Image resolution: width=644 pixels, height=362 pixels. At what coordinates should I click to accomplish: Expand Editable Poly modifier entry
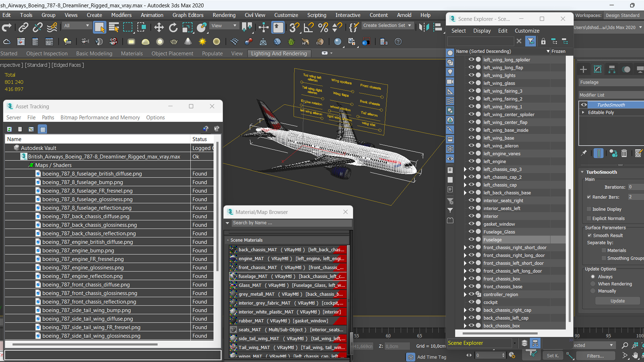tap(583, 112)
